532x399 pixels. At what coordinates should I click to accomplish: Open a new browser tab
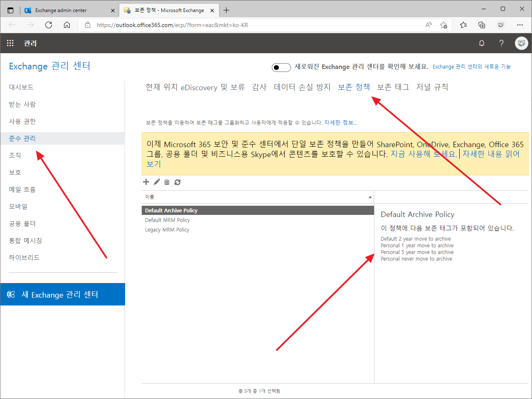(226, 10)
